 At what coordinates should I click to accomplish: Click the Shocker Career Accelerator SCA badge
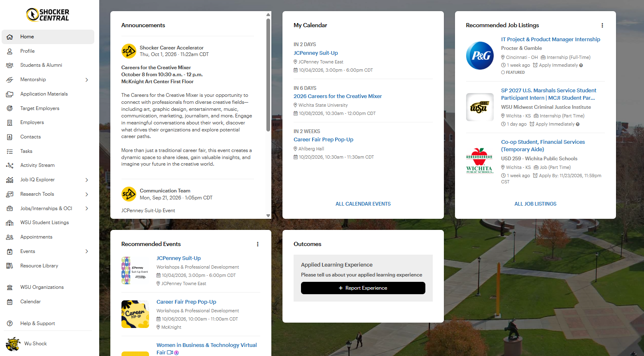129,51
